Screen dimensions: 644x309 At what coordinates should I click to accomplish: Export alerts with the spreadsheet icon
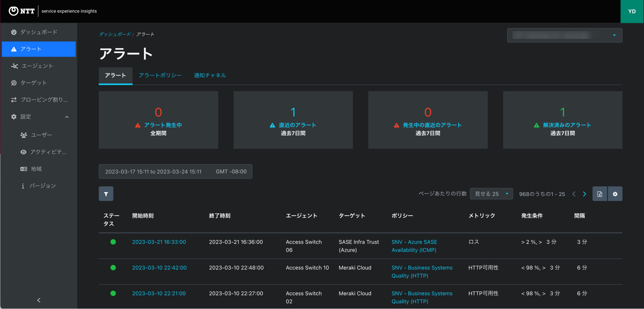pos(600,194)
